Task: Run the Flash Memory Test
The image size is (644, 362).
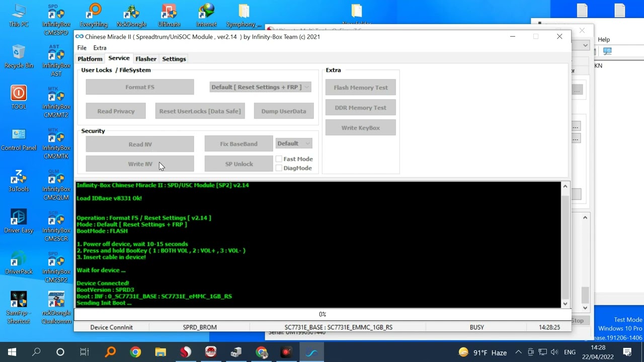Action: click(361, 87)
